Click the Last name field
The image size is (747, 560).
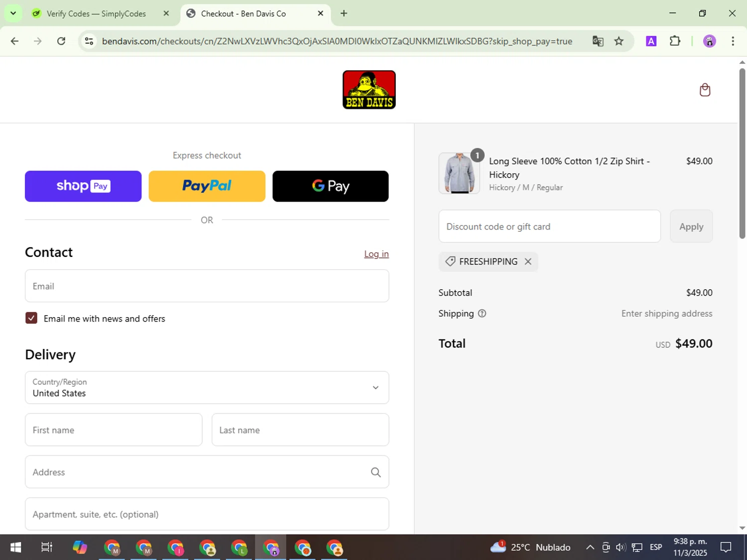tap(300, 430)
